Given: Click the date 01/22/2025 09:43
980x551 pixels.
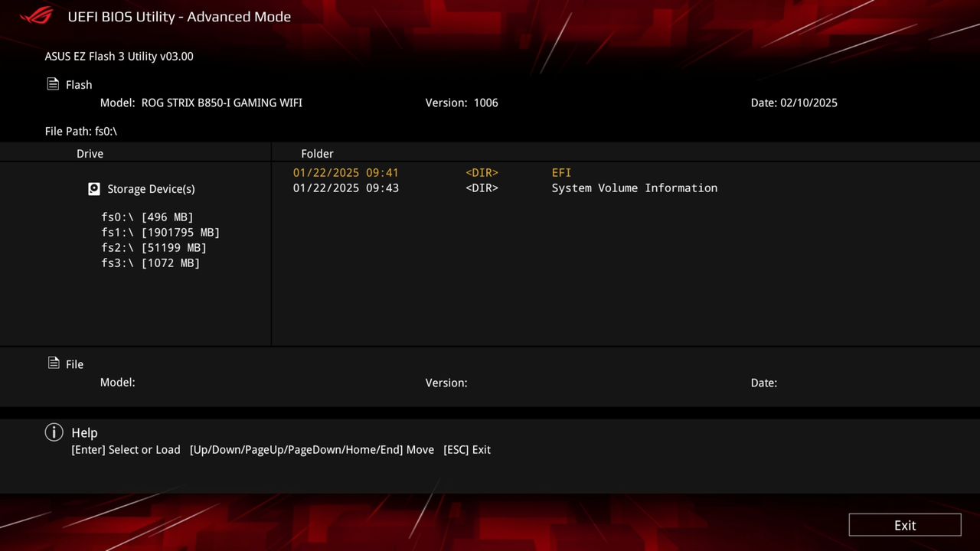Looking at the screenshot, I should [x=346, y=188].
